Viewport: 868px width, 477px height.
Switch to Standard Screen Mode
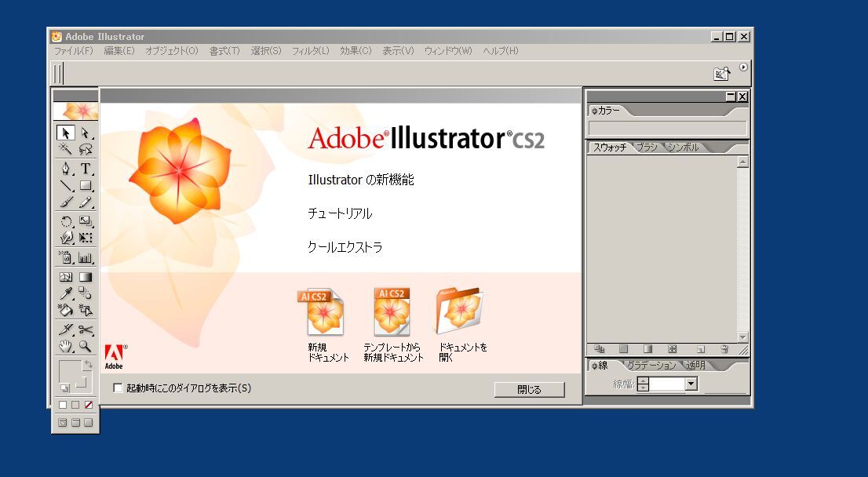pyautogui.click(x=63, y=423)
